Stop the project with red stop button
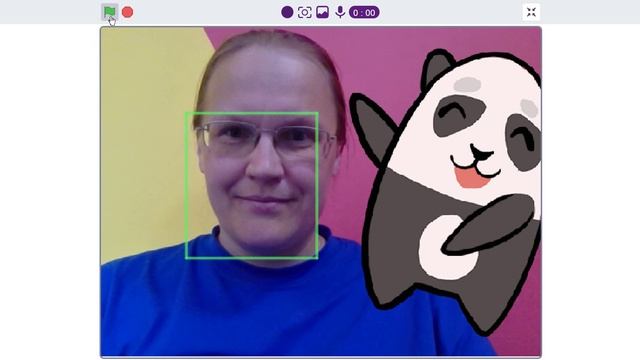 [128, 12]
